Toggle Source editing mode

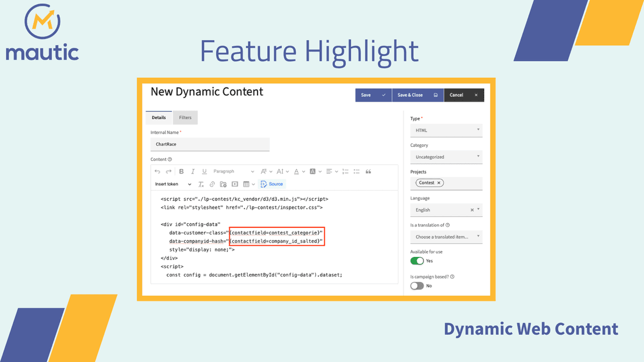click(x=272, y=184)
